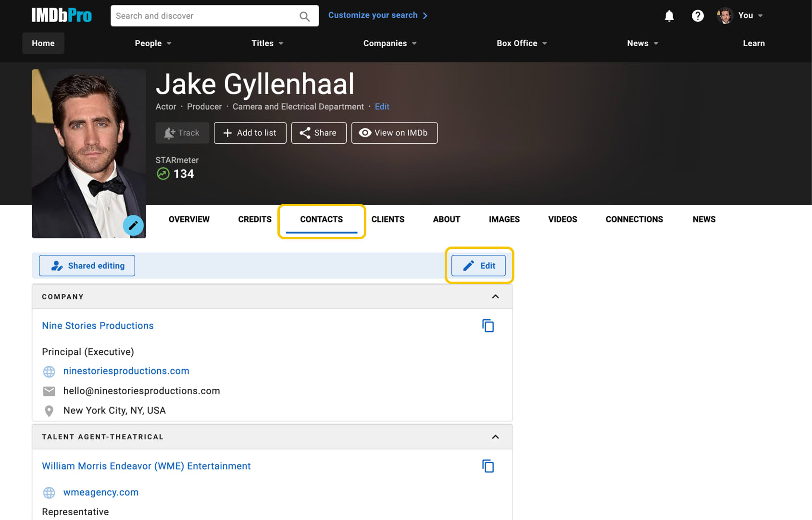This screenshot has width=812, height=520.
Task: Start a search with the magnifying glass icon
Action: (304, 16)
